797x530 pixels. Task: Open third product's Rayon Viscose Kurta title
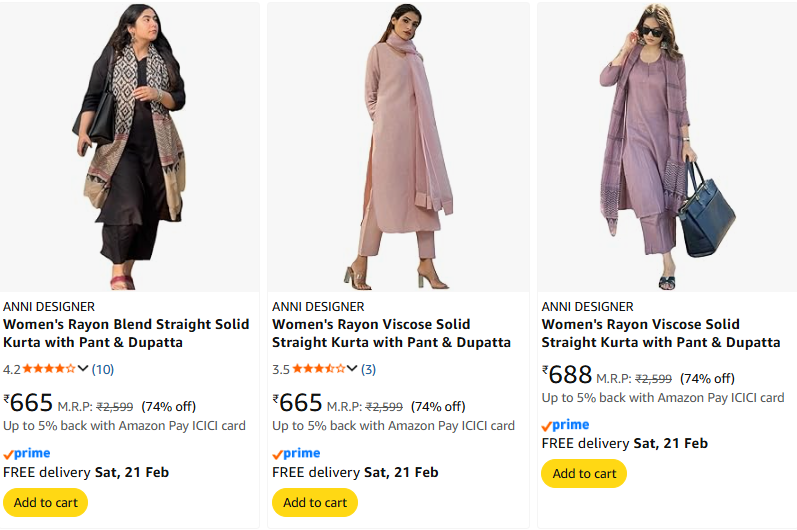660,333
